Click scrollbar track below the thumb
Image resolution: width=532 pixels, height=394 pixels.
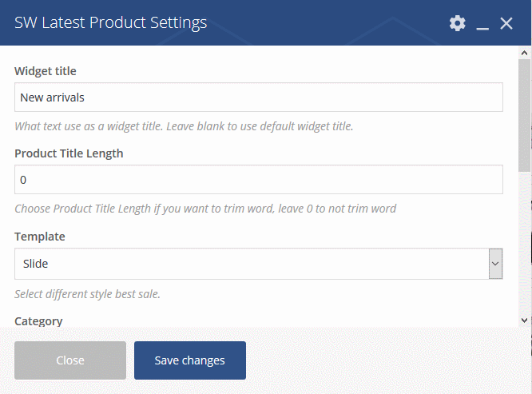524,240
